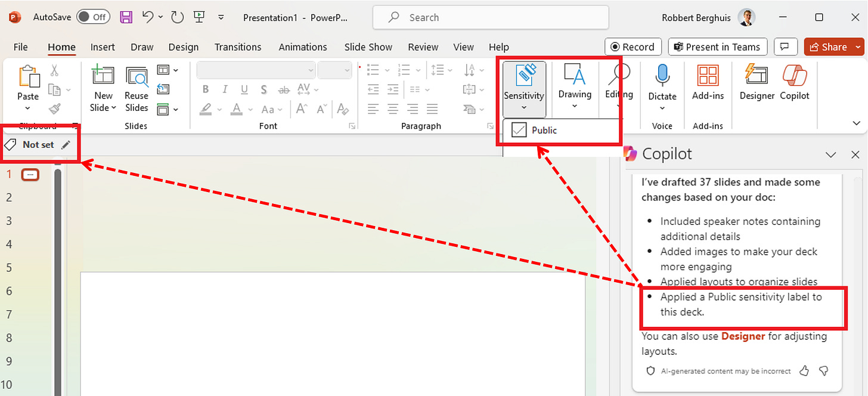Image resolution: width=868 pixels, height=396 pixels.
Task: Open the Sensitivity dropdown
Action: tap(524, 89)
